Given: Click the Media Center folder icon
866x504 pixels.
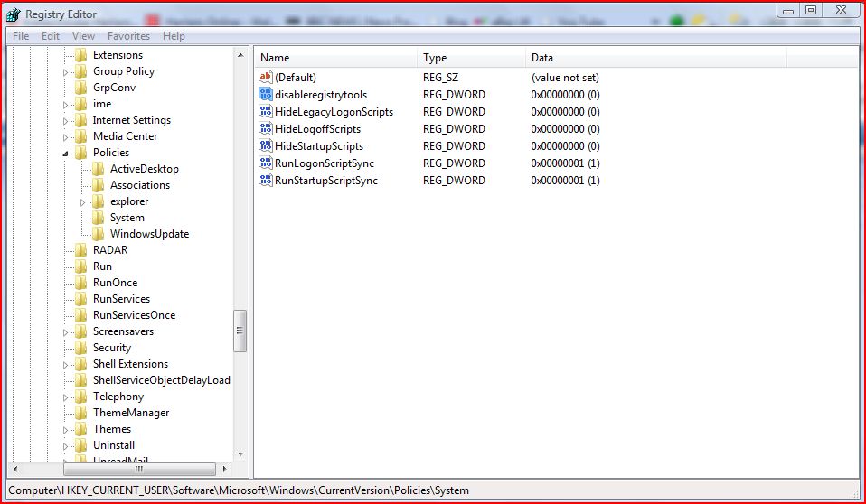Looking at the screenshot, I should (81, 136).
